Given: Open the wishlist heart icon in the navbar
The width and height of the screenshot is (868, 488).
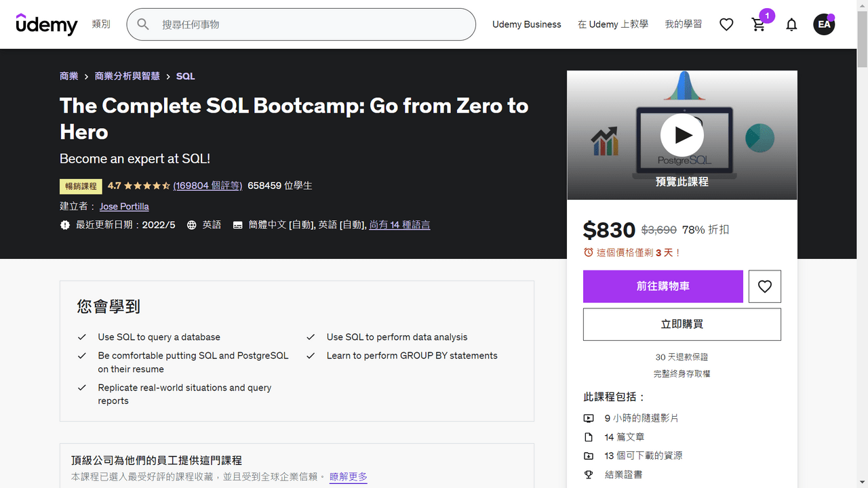Looking at the screenshot, I should [726, 24].
